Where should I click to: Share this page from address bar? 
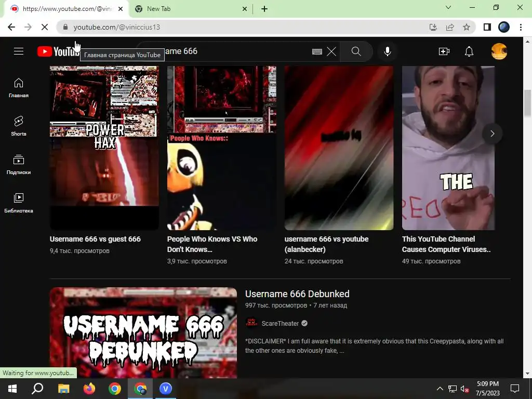click(x=450, y=27)
